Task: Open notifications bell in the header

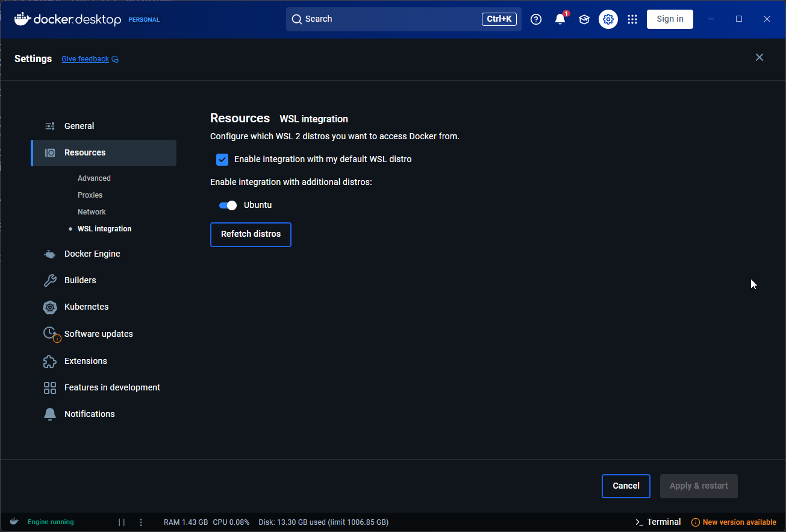Action: pos(560,19)
